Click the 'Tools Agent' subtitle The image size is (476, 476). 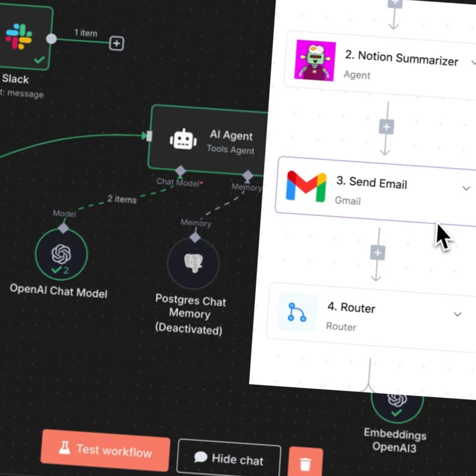point(231,150)
